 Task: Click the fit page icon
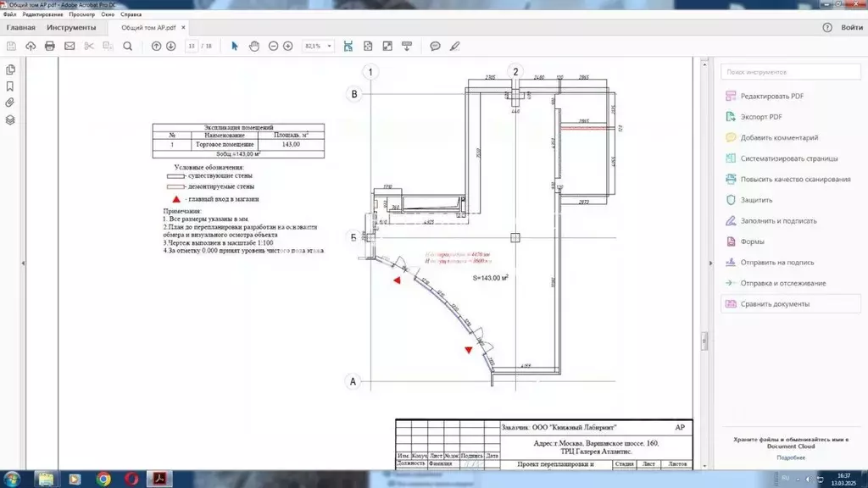[x=368, y=47]
